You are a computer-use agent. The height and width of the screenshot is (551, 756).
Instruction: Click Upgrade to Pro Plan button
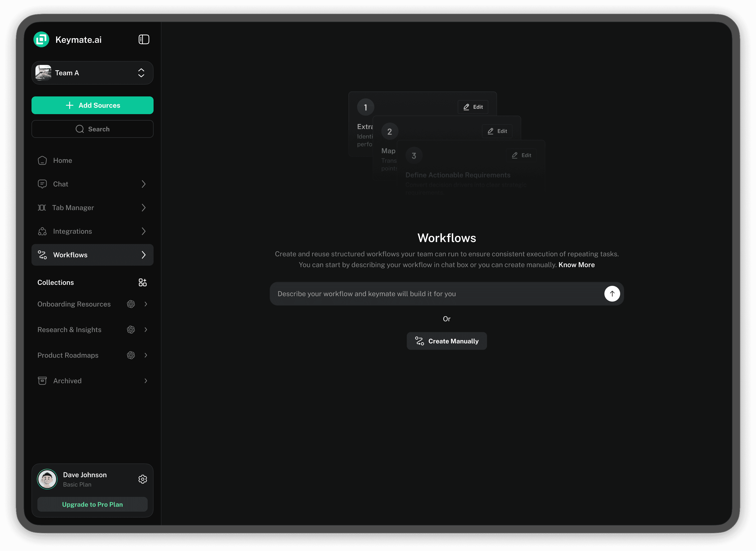point(93,505)
